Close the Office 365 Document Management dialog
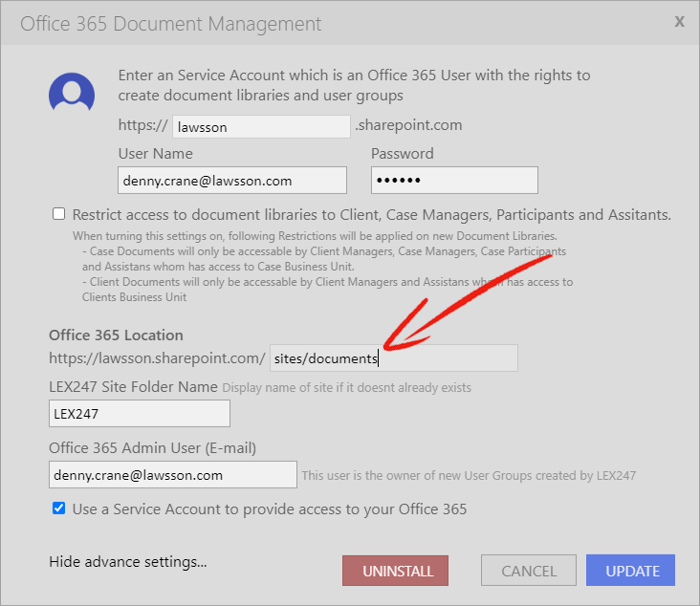Image resolution: width=700 pixels, height=606 pixels. tap(680, 21)
